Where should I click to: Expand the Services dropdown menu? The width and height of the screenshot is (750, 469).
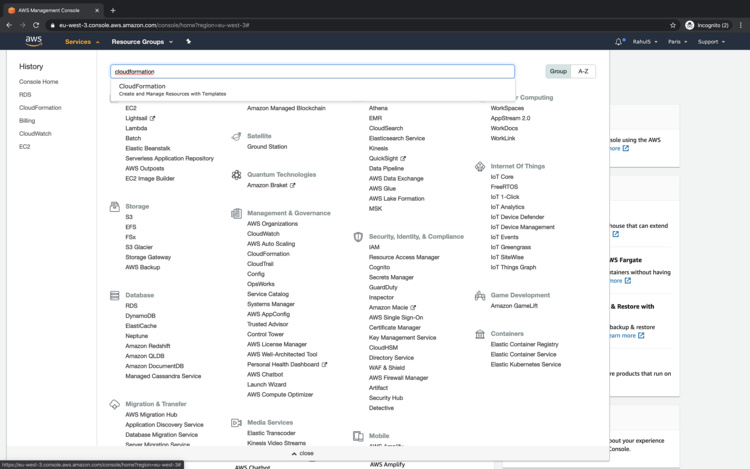point(82,42)
